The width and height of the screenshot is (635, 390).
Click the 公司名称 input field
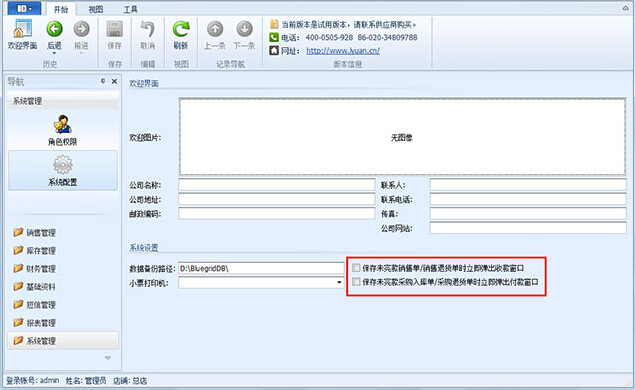(277, 185)
